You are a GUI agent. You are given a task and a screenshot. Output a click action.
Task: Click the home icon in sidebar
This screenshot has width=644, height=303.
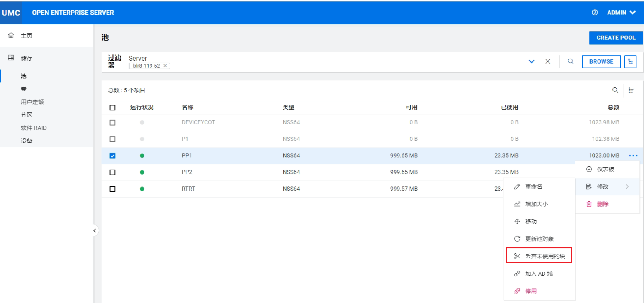tap(11, 36)
